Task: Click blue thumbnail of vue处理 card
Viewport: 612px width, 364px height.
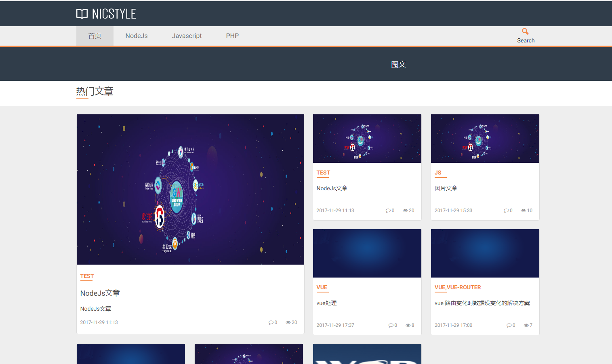Action: point(367,253)
